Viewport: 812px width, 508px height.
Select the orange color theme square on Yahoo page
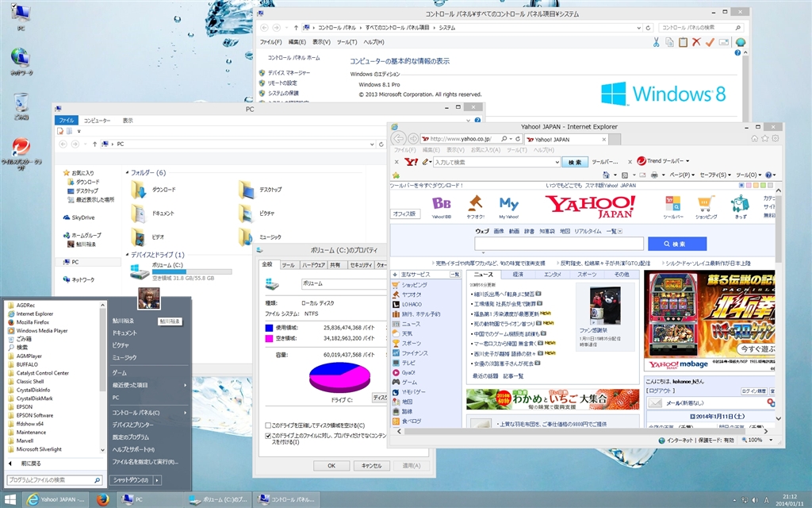point(756,186)
